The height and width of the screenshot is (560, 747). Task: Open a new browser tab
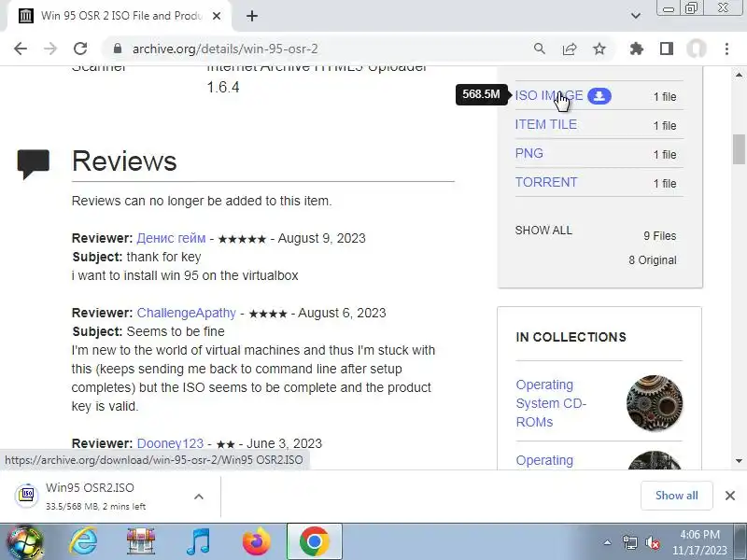[252, 16]
